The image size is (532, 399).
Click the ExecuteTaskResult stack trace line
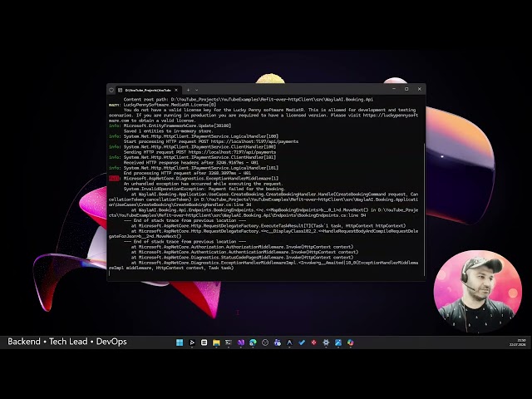(268, 225)
